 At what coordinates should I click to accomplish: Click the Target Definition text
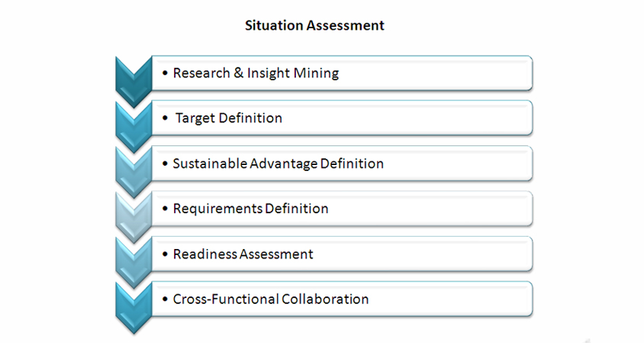pyautogui.click(x=229, y=118)
